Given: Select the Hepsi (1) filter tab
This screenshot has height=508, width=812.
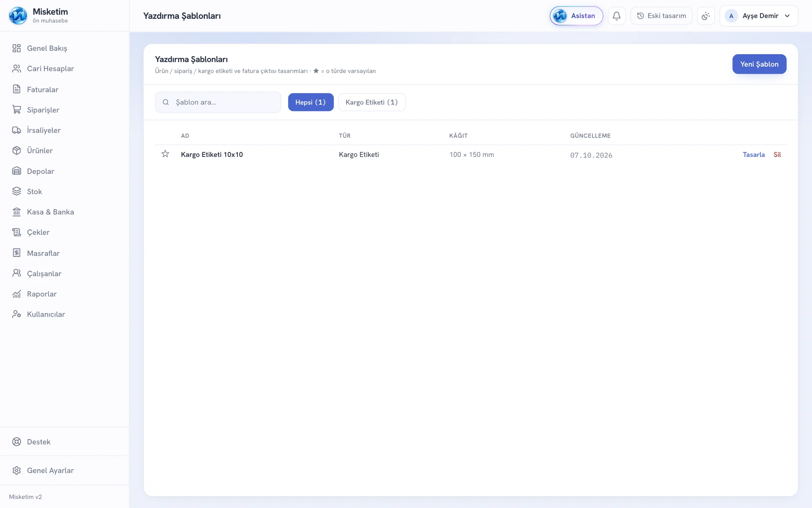Looking at the screenshot, I should (311, 102).
